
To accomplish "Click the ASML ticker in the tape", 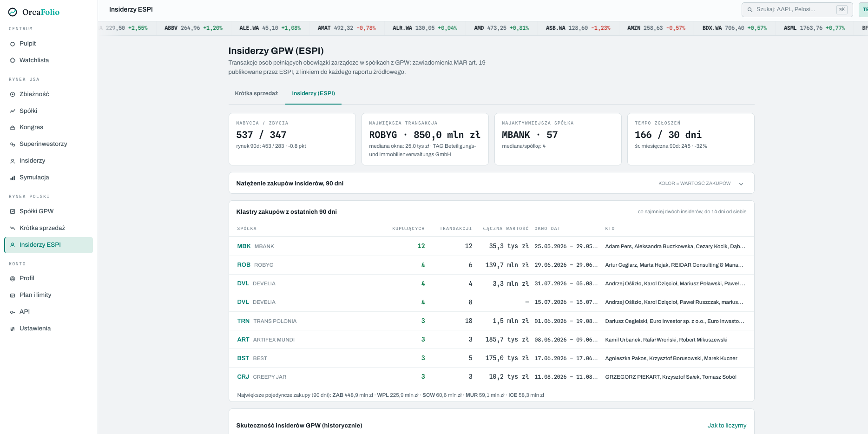I will pos(814,28).
